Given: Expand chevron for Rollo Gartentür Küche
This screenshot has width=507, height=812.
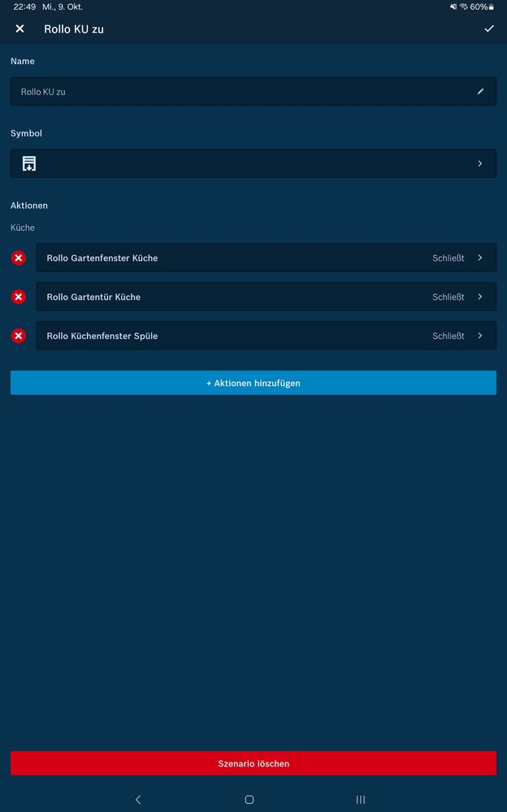Looking at the screenshot, I should point(480,297).
